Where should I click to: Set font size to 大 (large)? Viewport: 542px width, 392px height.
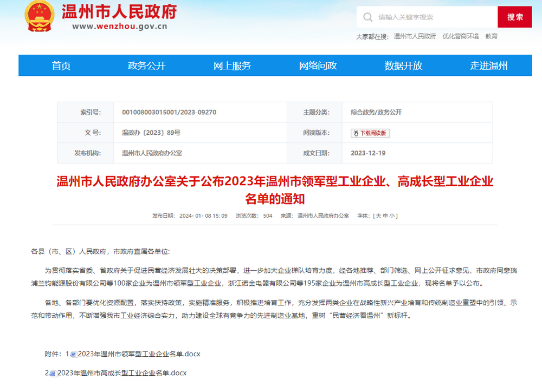pos(378,216)
